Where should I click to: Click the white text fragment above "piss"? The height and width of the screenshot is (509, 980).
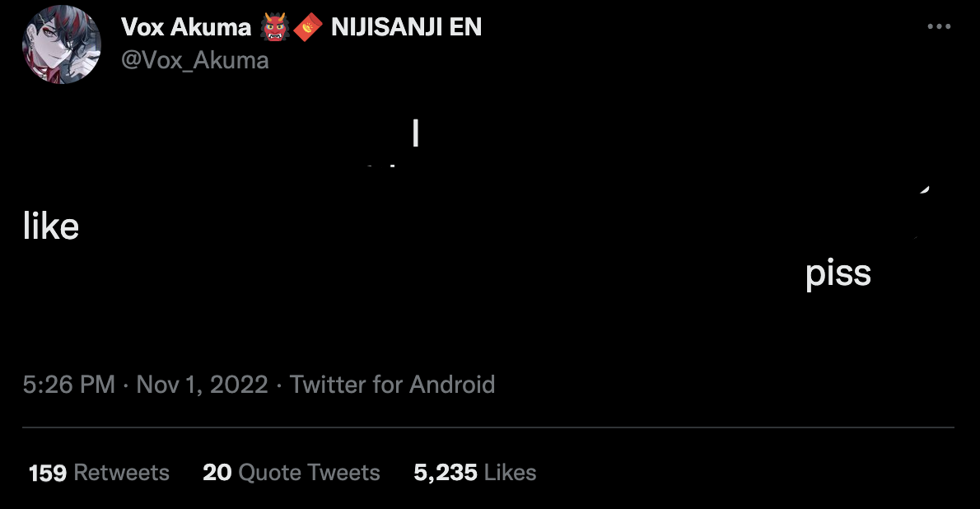click(924, 190)
